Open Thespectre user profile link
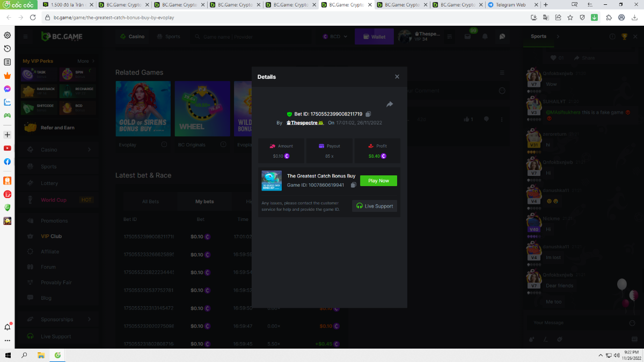Screen dimensions: 644x362 tap(304, 123)
